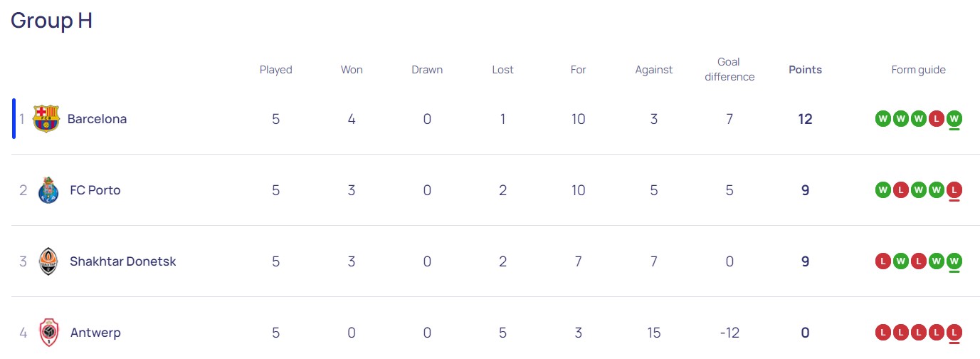Open the Antwerp team link

tap(95, 333)
